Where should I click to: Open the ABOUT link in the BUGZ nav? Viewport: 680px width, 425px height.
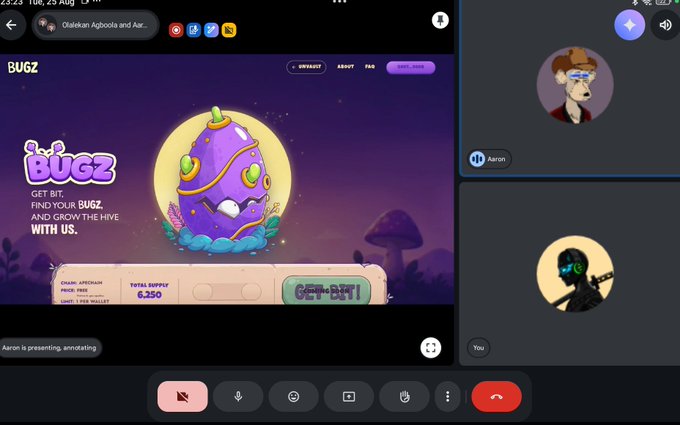pos(346,67)
